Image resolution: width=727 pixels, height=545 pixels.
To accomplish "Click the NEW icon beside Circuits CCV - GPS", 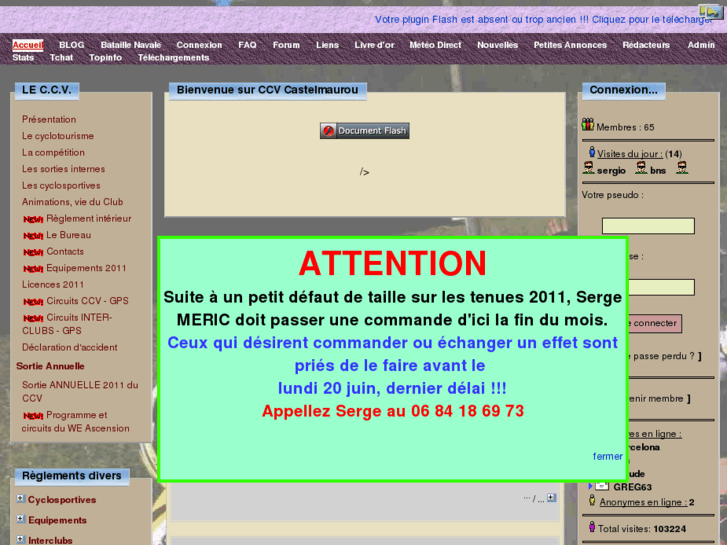I will click(33, 302).
